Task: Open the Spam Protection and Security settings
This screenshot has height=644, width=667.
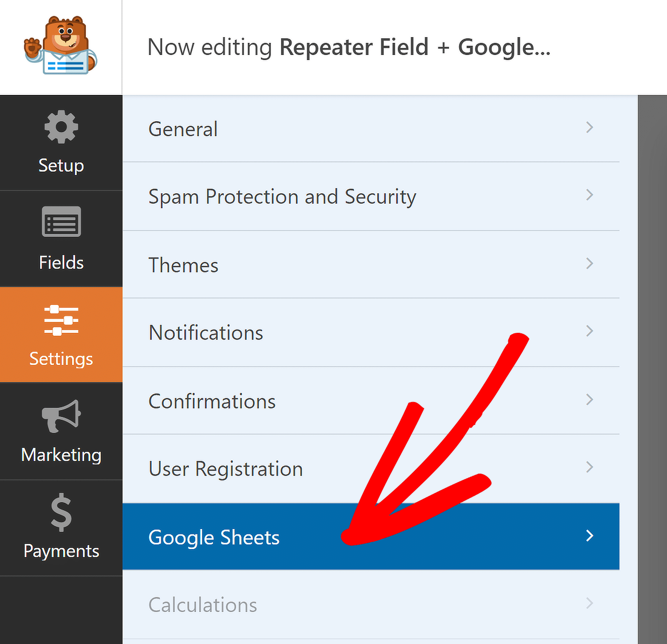Action: [282, 197]
